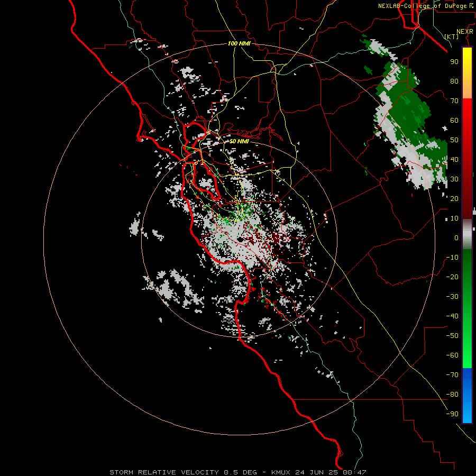Image resolution: width=476 pixels, height=476 pixels.
Task: Click the positive 50 scale value
Action: point(454,140)
